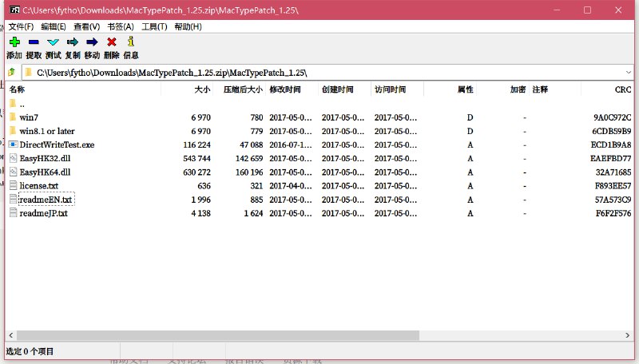The height and width of the screenshot is (364, 639).
Task: Click the Move (移动) blue arrow icon
Action: tap(92, 42)
